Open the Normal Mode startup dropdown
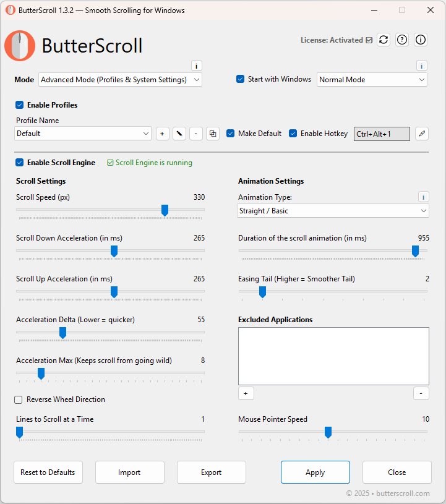Viewport: 446px width, 504px height. click(x=372, y=80)
